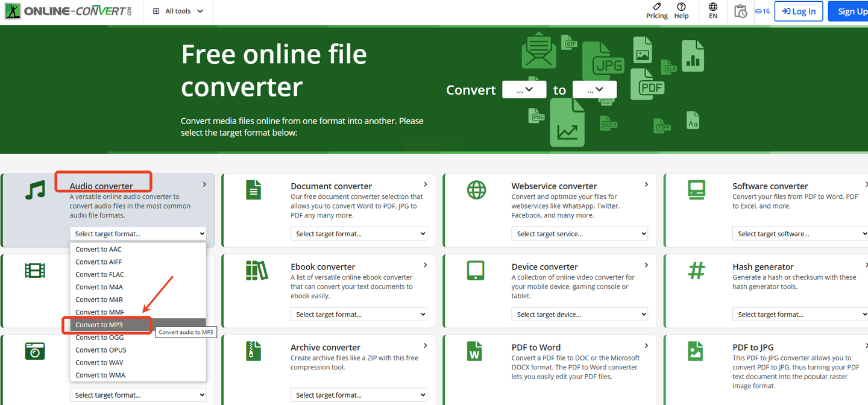Click the Hash generator hash icon
This screenshot has width=868, height=405.
[x=696, y=271]
